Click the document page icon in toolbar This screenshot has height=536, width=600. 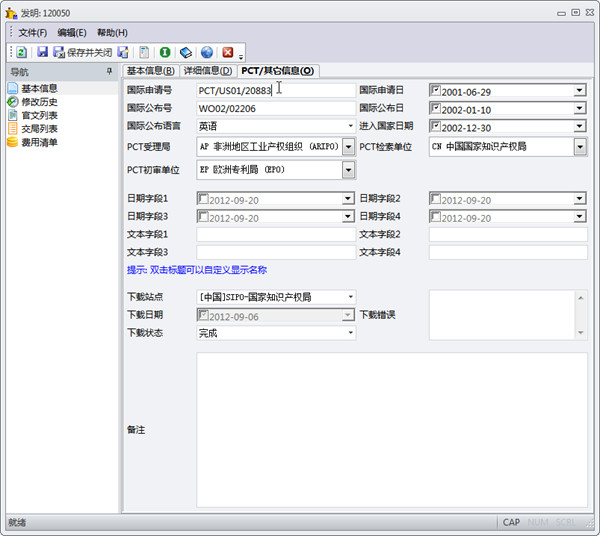[x=144, y=52]
